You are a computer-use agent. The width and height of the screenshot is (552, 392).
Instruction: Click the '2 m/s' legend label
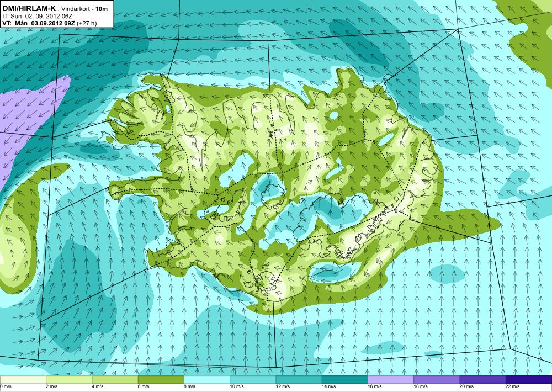pos(52,386)
